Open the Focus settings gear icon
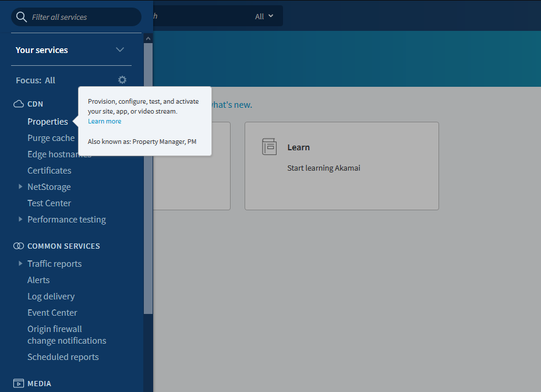 point(122,80)
